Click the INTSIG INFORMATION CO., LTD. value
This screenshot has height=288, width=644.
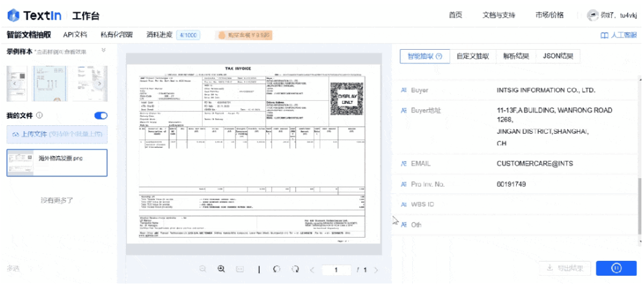(546, 90)
